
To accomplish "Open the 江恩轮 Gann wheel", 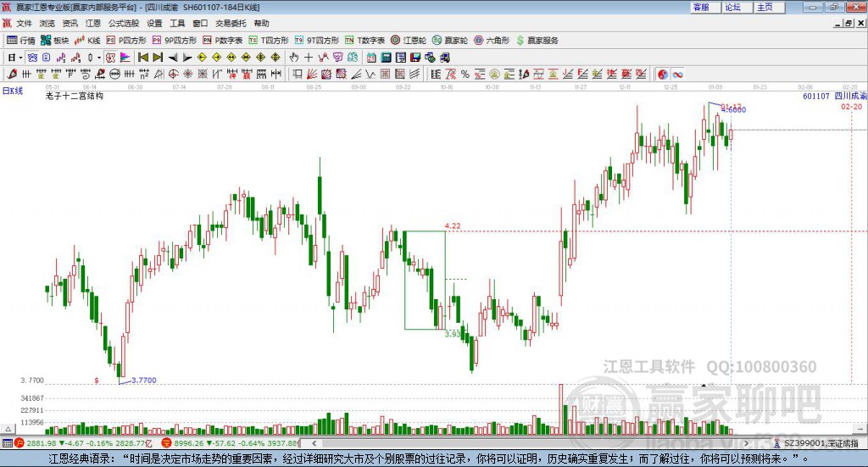I will pyautogui.click(x=409, y=41).
